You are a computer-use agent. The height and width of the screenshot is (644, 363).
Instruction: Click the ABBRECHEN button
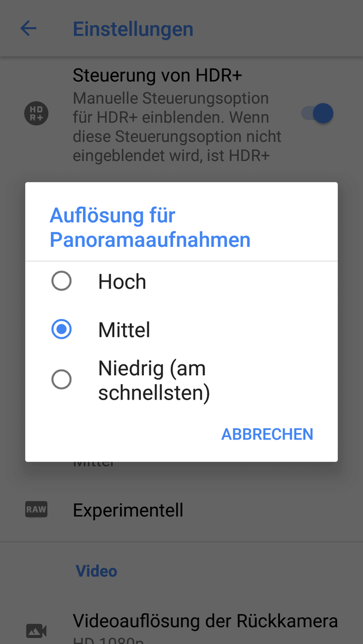[267, 434]
